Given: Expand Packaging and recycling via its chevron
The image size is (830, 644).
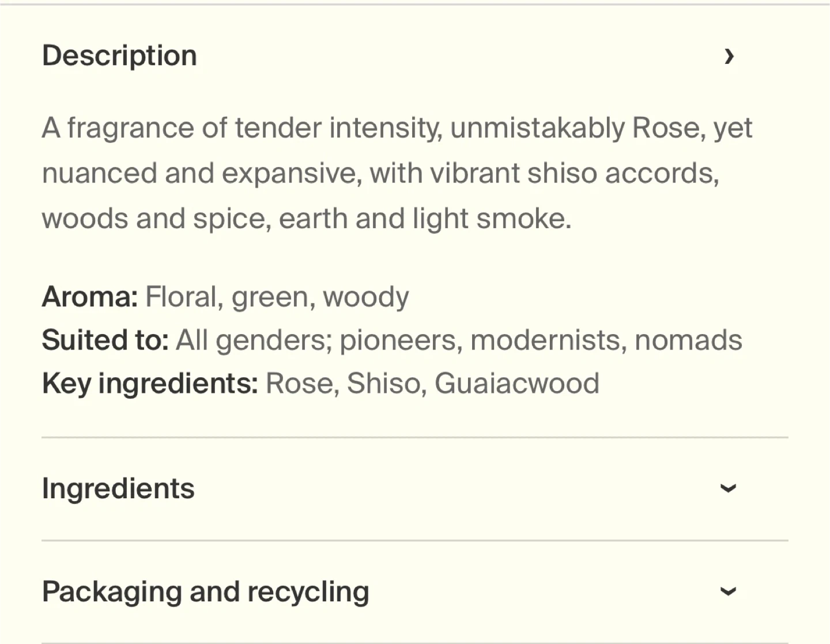Looking at the screenshot, I should [x=729, y=592].
